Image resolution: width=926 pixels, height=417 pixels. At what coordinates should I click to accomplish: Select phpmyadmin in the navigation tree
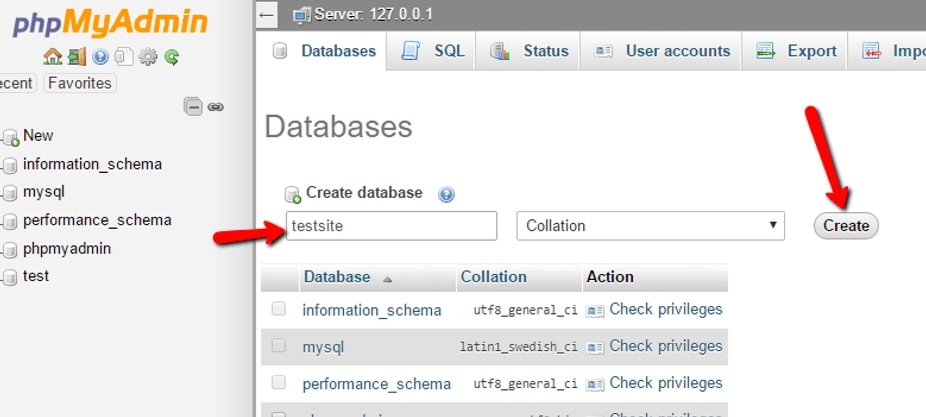[x=67, y=248]
